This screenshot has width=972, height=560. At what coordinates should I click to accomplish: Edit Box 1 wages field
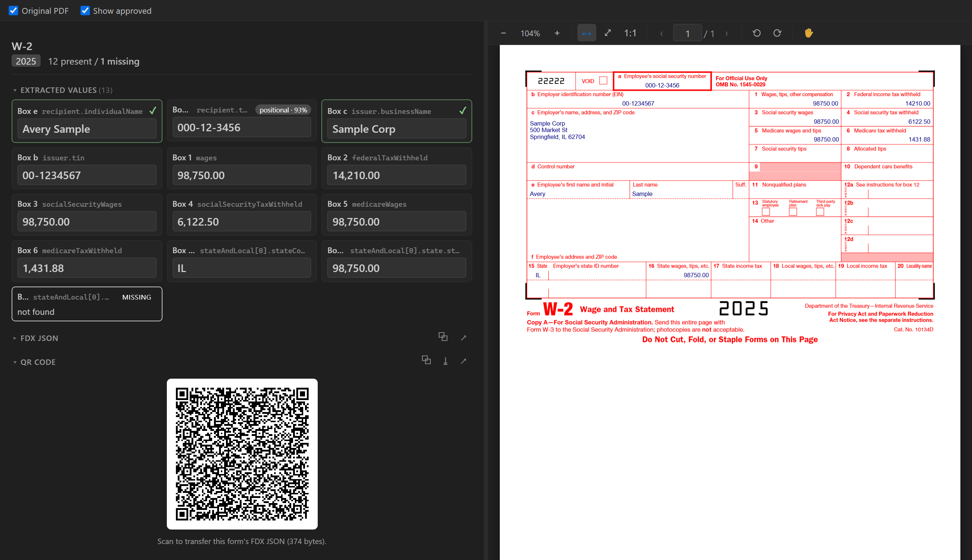tap(242, 175)
